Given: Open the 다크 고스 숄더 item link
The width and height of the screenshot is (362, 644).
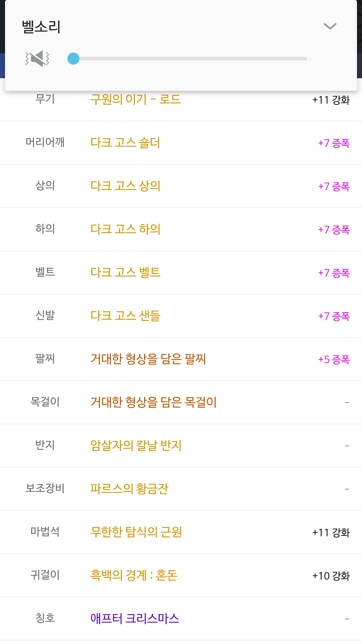Looking at the screenshot, I should point(125,143).
